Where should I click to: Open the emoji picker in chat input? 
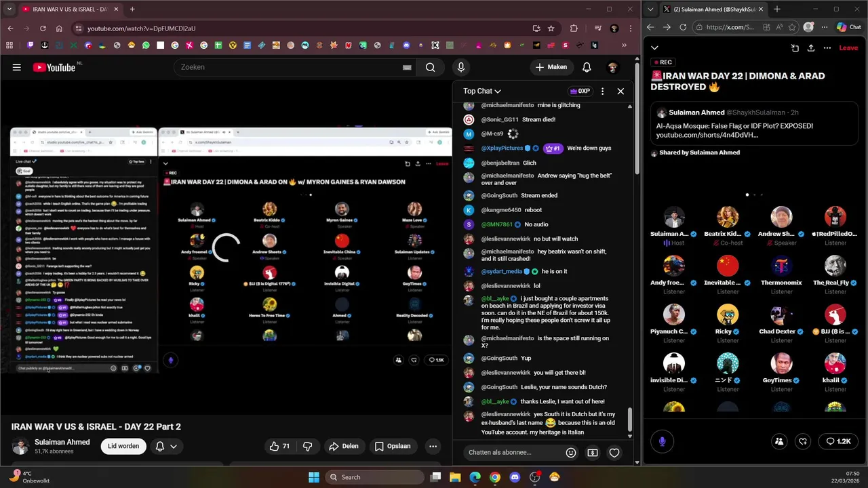[x=571, y=453]
